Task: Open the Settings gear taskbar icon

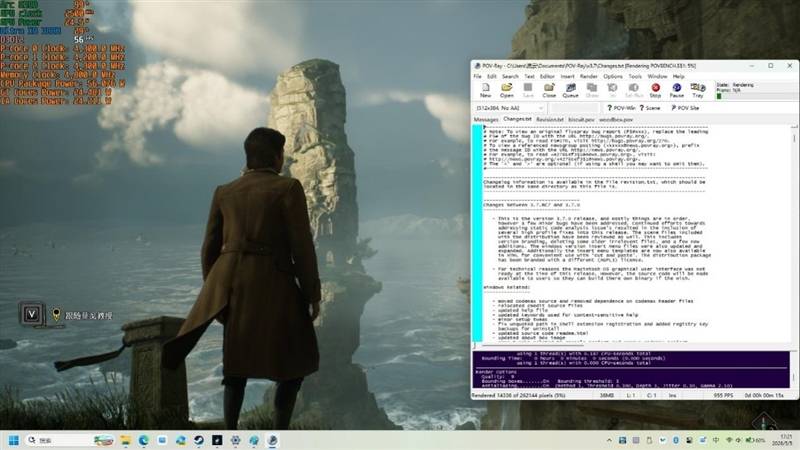Action: tap(235, 440)
